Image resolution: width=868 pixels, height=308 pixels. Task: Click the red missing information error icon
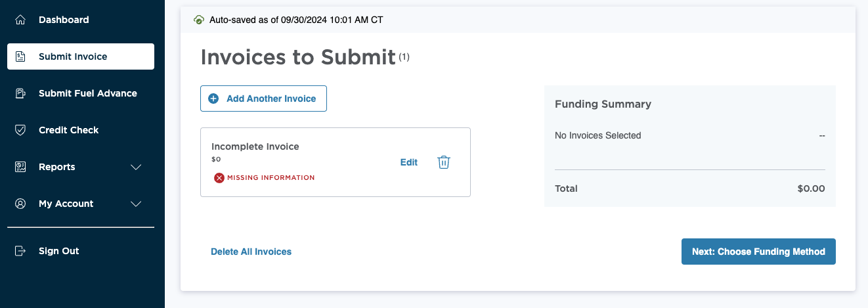219,177
